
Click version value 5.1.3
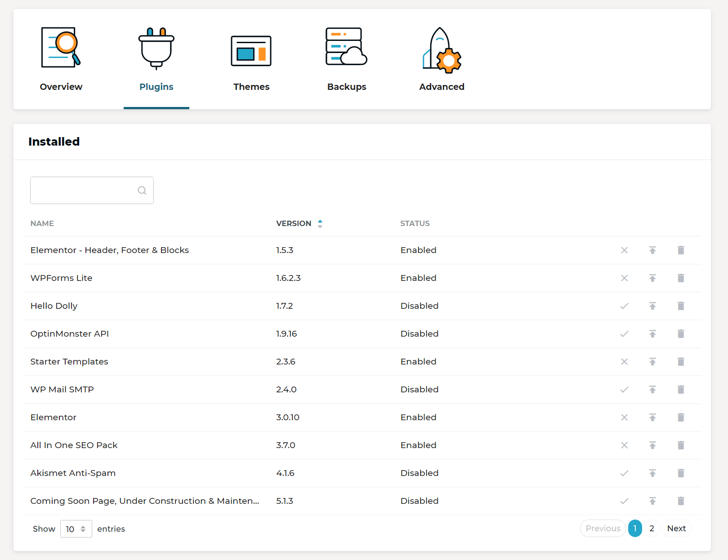coord(285,501)
